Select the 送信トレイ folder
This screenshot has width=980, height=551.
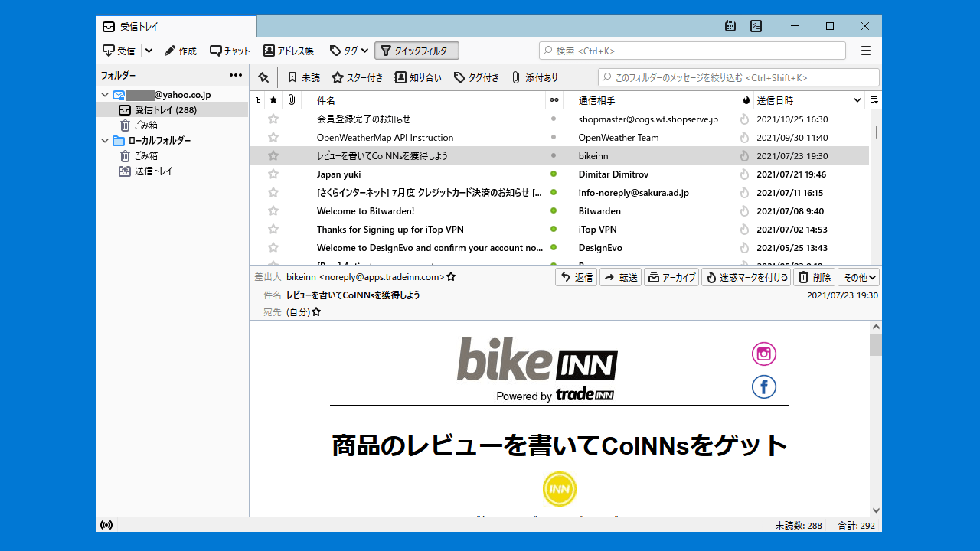point(173,171)
